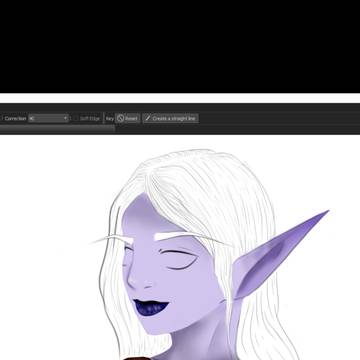Click the Reset button
This screenshot has width=360, height=360.
[x=127, y=118]
